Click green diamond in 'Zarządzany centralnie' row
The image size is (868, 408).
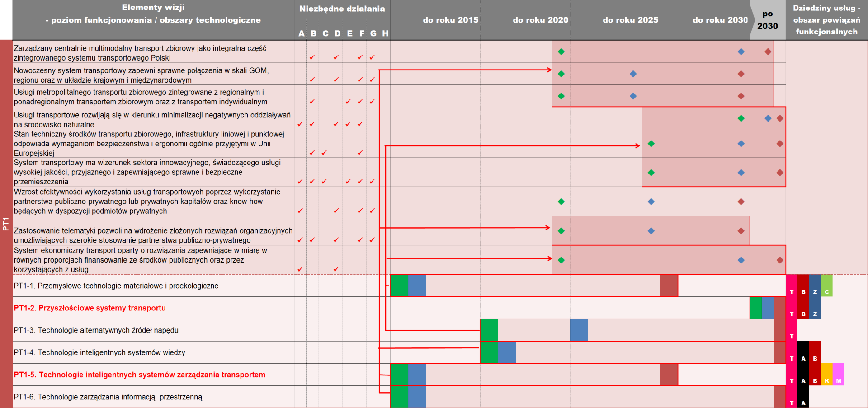[x=561, y=52]
